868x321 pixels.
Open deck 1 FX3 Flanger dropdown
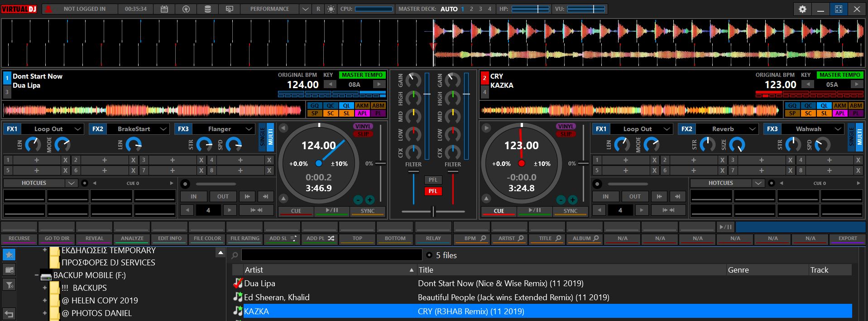coord(249,129)
